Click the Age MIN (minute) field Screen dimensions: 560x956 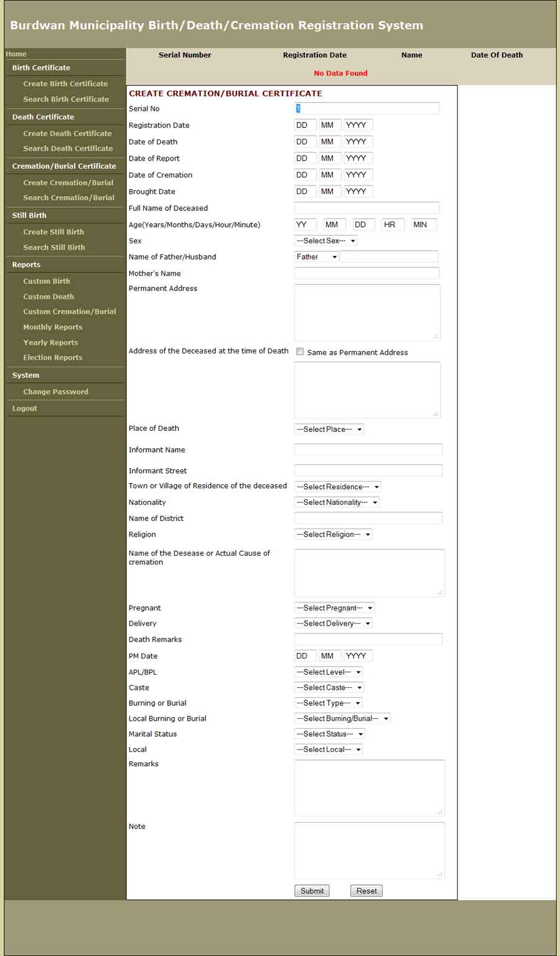coord(424,225)
